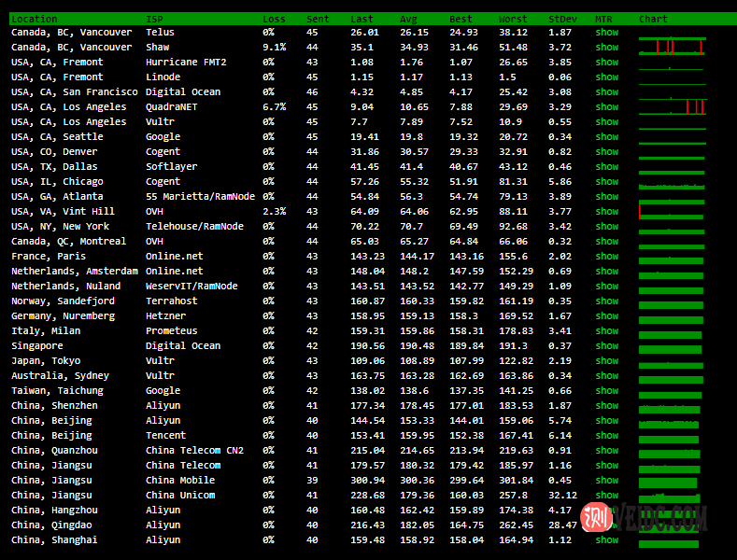Open show link for the Singapore Digital Ocean row

(x=606, y=346)
